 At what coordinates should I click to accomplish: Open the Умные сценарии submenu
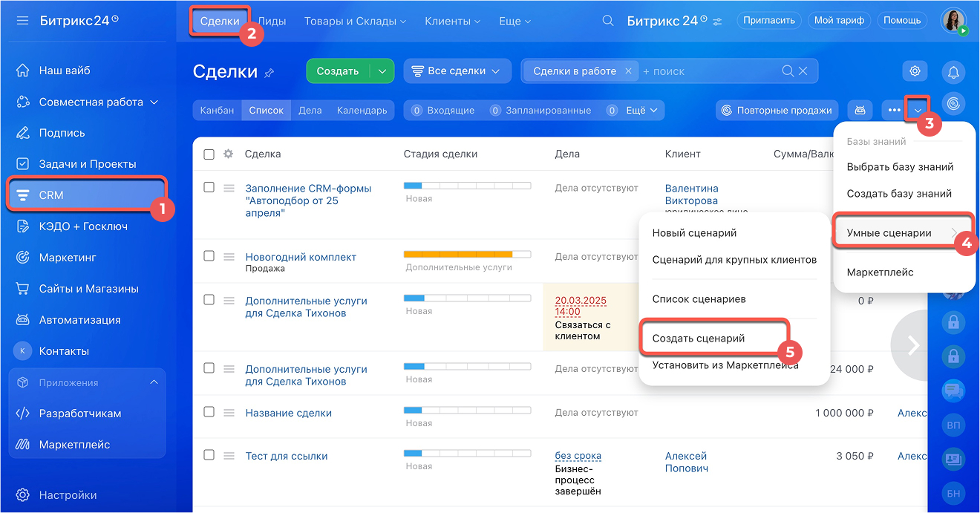[x=903, y=232]
